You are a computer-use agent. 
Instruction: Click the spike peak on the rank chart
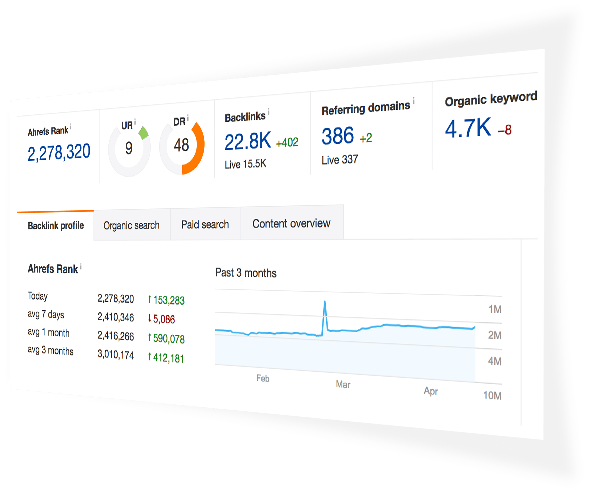point(325,302)
